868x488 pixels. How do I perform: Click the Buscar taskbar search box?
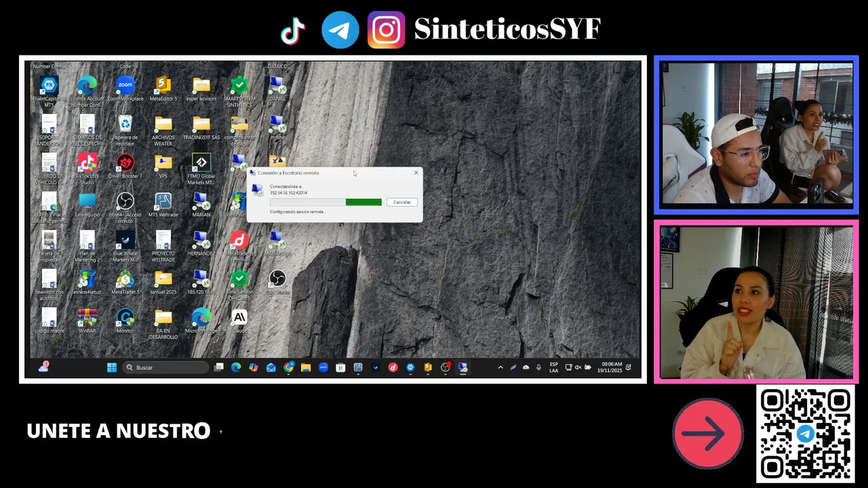point(166,367)
